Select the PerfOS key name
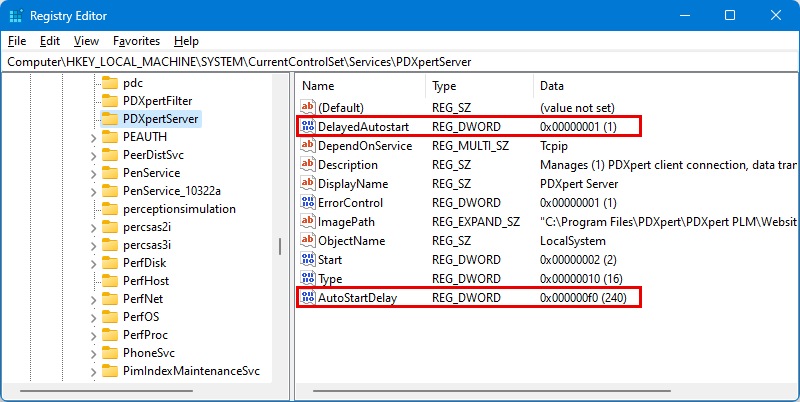This screenshot has width=800, height=402. point(141,317)
